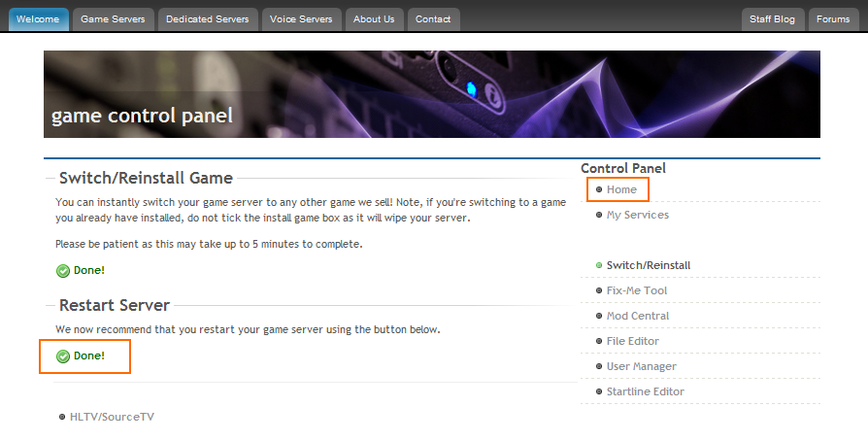Click bullet icon beside HLTV/SourceTV
868x441 pixels.
pos(62,417)
